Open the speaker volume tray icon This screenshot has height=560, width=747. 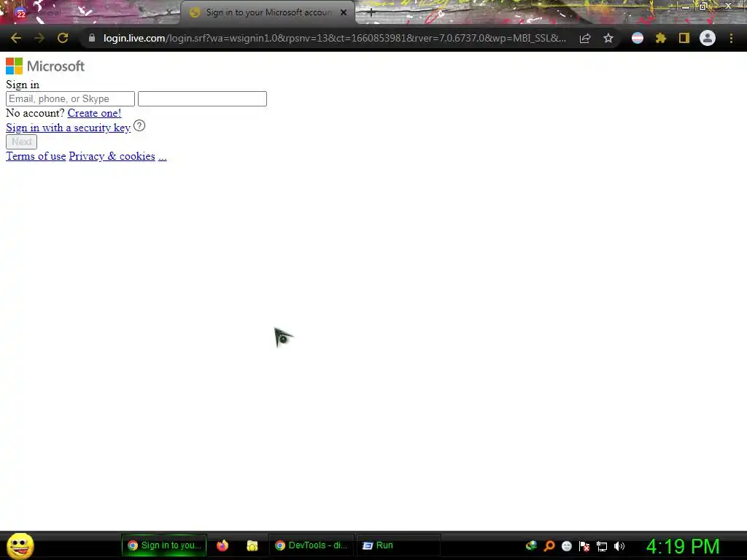(x=619, y=546)
